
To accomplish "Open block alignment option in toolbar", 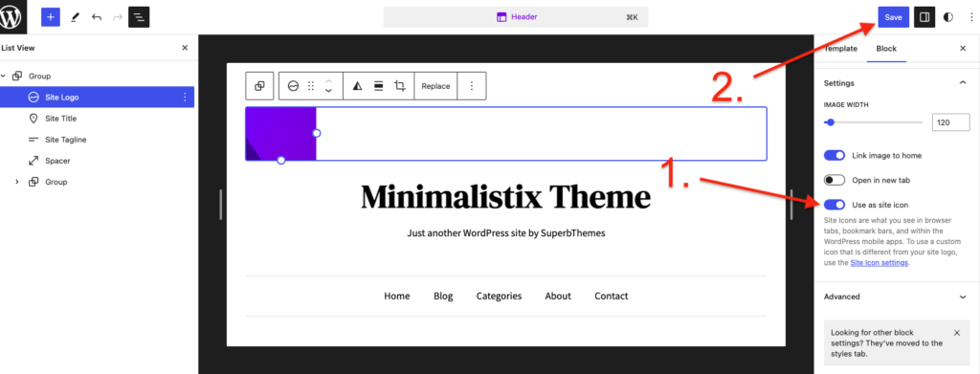I will click(x=378, y=86).
